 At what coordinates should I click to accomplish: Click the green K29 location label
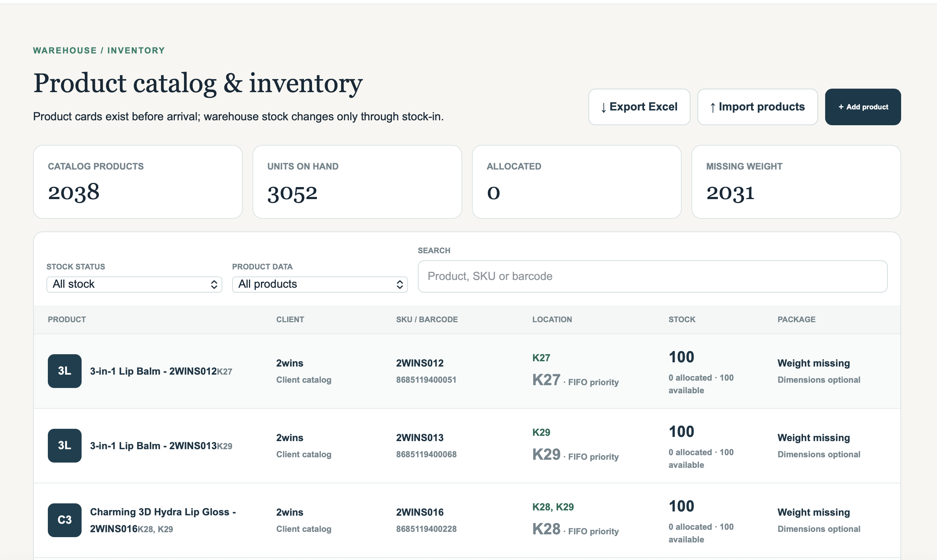click(541, 432)
